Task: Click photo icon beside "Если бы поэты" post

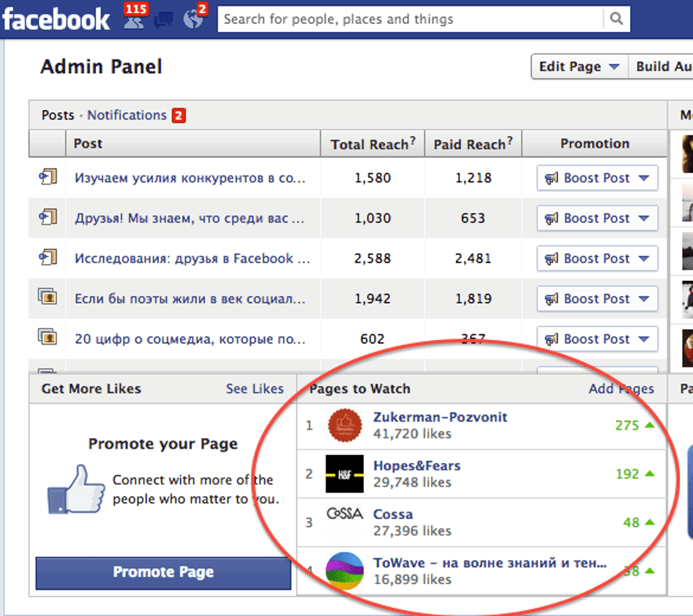Action: [x=47, y=296]
